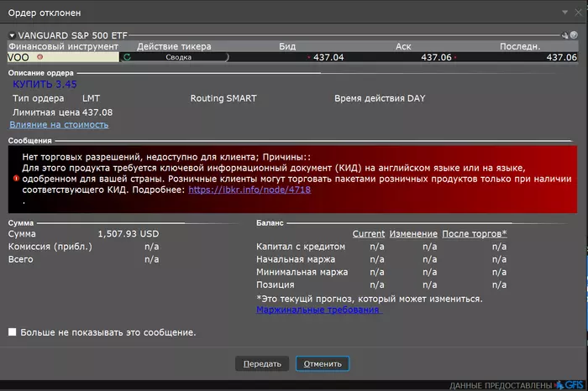Image resolution: width=588 pixels, height=391 pixels.
Task: Open the Маржинальные требования link
Action: tap(319, 310)
